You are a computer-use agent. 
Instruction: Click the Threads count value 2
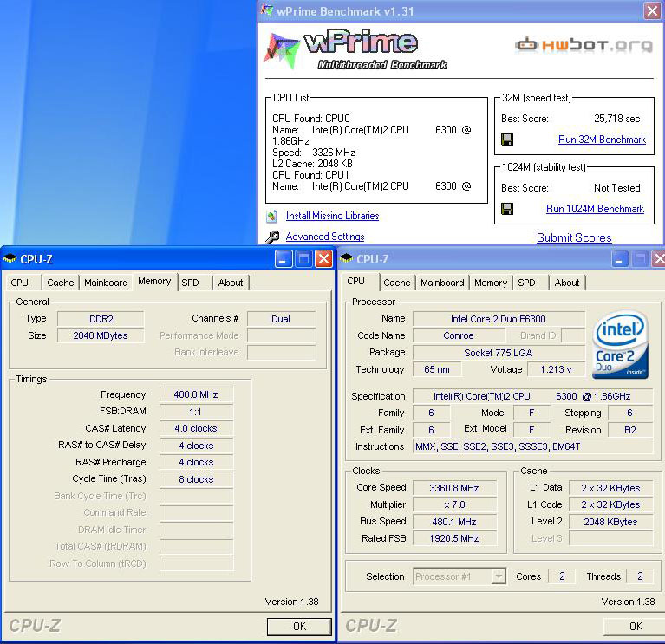click(x=640, y=576)
